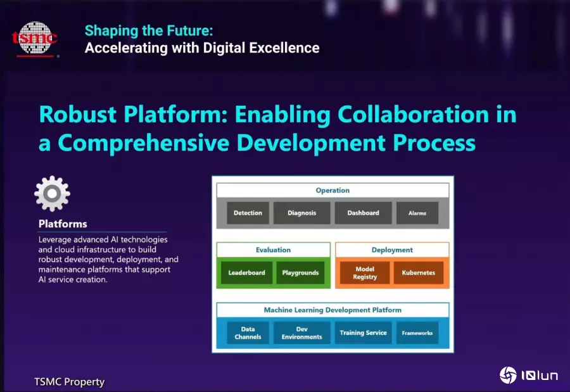Click the 'Robust Platform' slide title
The height and width of the screenshot is (392, 570).
[x=278, y=129]
